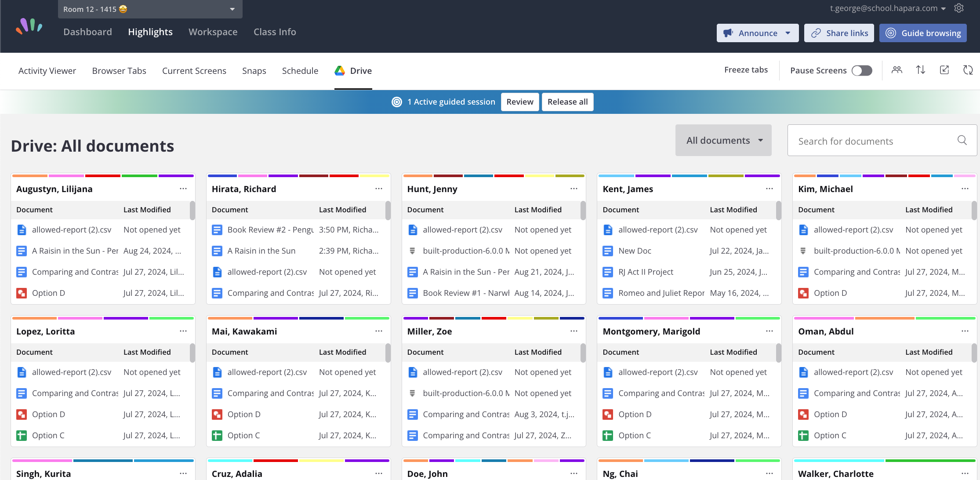Open the All documents filter dropdown
Viewport: 980px width, 480px height.
point(723,140)
